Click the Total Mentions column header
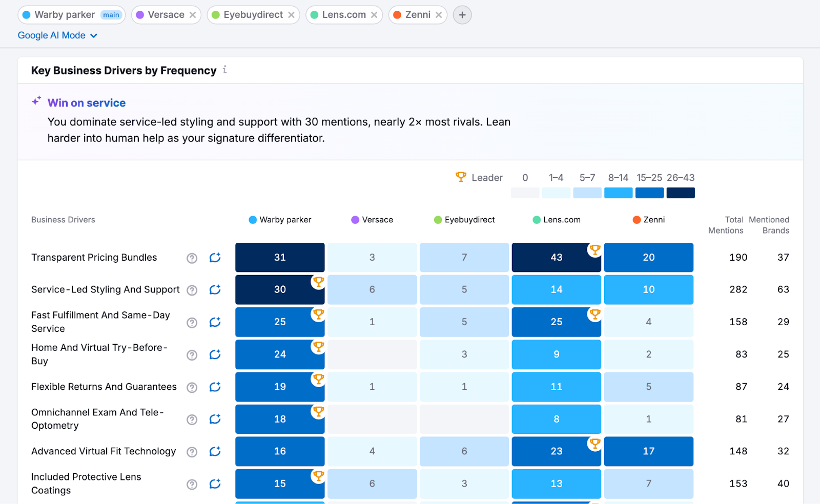The height and width of the screenshot is (504, 820). pyautogui.click(x=726, y=225)
